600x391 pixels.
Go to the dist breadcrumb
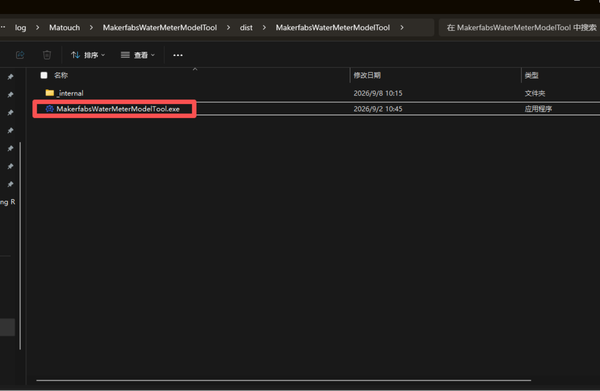tap(246, 28)
